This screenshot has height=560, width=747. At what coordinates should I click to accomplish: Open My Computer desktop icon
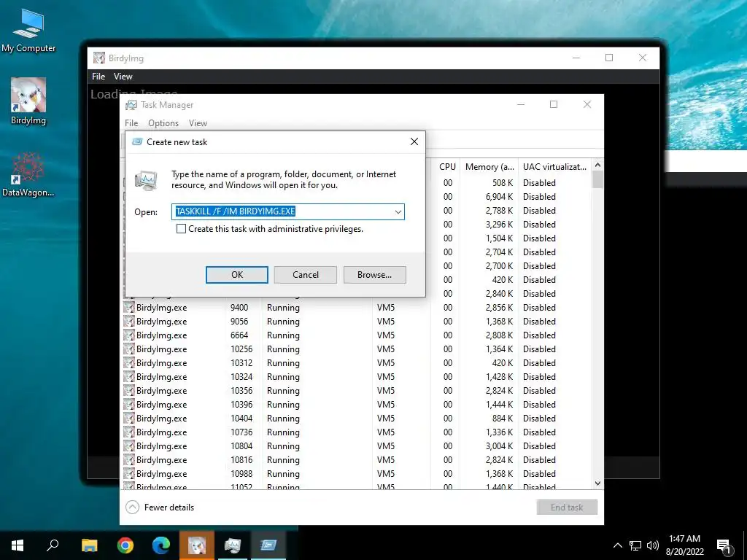[28, 31]
